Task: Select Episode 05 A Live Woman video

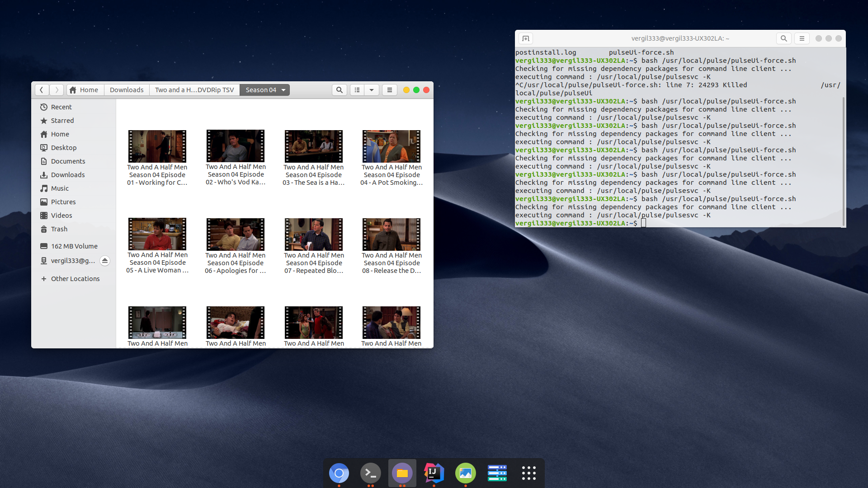Action: (157, 246)
